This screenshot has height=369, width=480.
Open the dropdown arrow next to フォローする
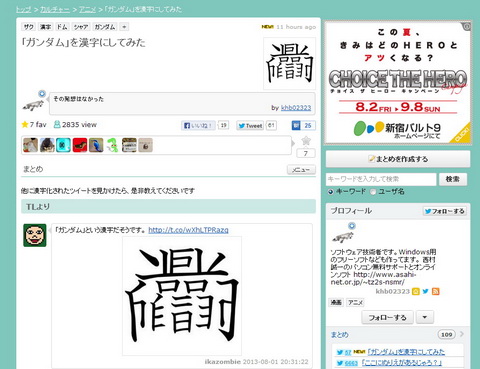pyautogui.click(x=425, y=317)
